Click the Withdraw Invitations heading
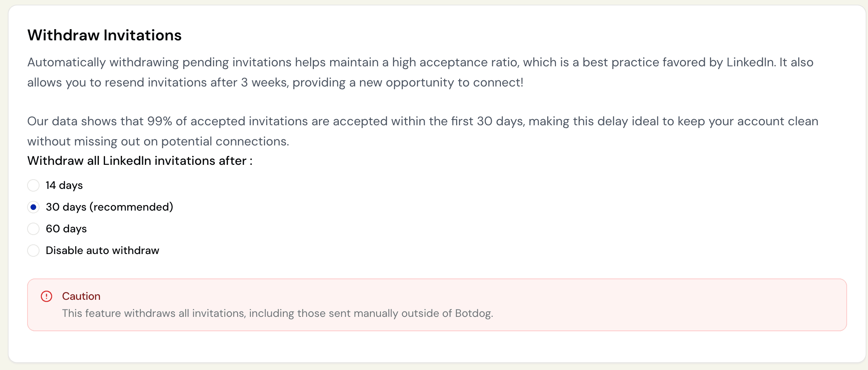Viewport: 868px width, 370px height. [104, 35]
